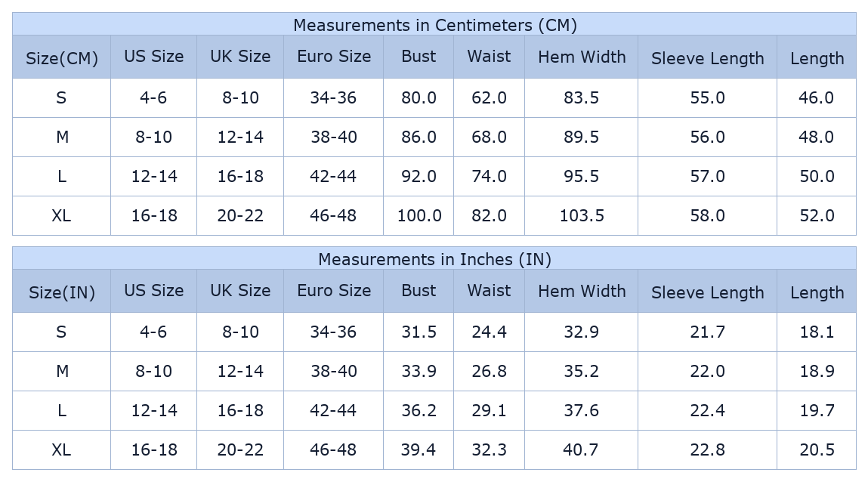Select the XL bust cell showing 100.0
868x485 pixels.
[x=419, y=215]
